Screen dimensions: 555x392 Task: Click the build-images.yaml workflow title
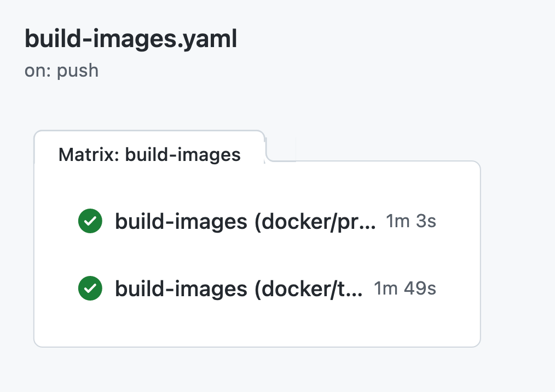(131, 39)
